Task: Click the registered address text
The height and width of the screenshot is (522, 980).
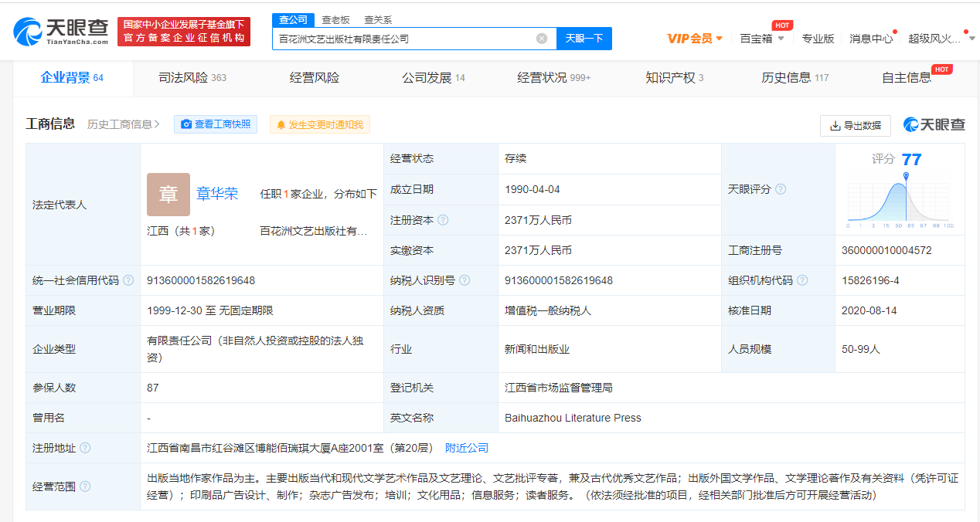Action: [x=291, y=448]
